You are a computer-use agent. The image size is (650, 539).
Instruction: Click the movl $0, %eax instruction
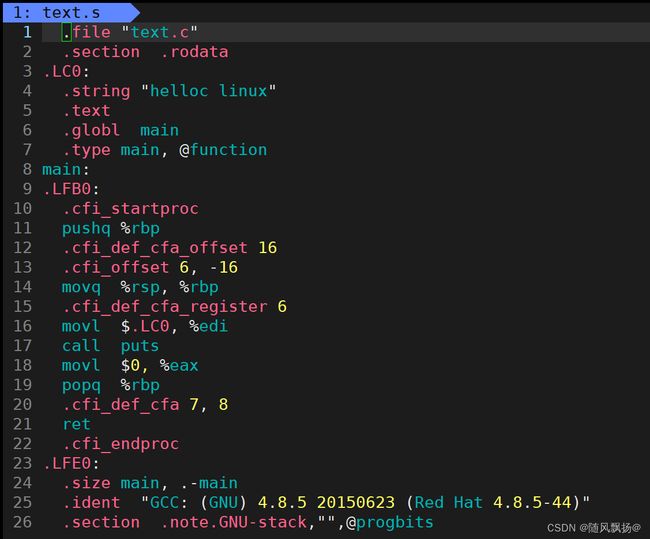(130, 365)
